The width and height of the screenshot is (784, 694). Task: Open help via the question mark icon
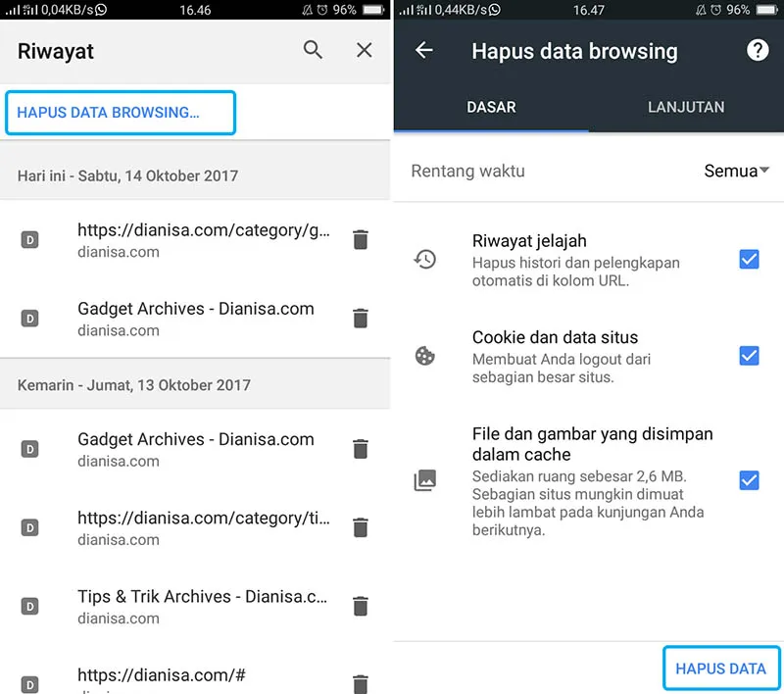coord(758,51)
